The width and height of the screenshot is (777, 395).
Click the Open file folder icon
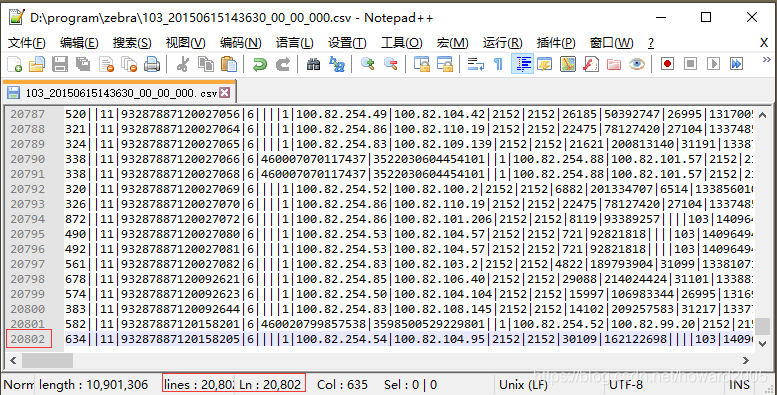[37, 64]
